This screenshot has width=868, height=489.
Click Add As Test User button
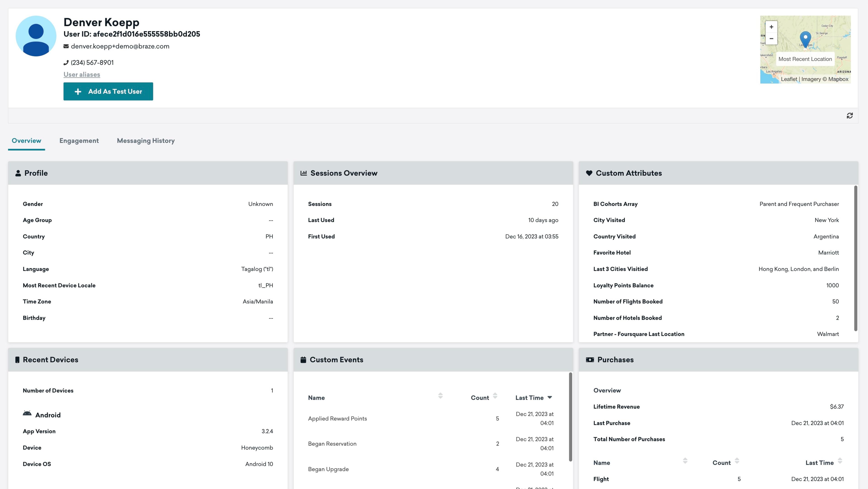108,91
